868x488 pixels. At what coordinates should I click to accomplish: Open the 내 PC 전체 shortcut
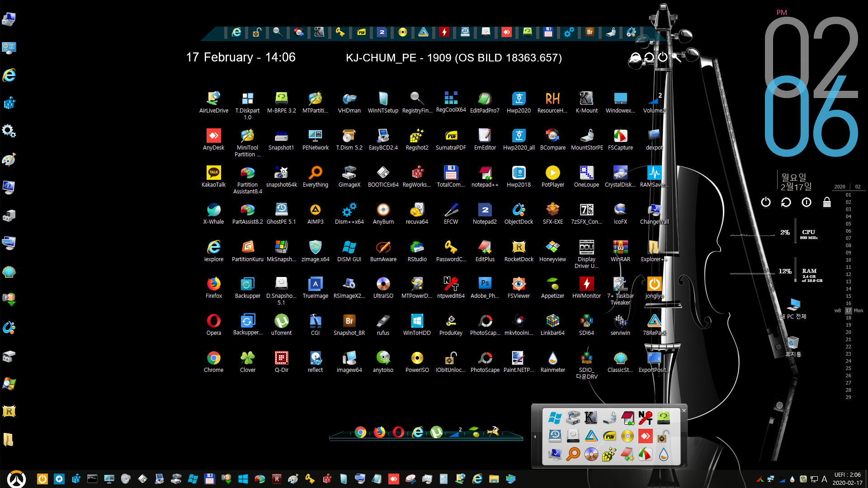[x=793, y=309]
